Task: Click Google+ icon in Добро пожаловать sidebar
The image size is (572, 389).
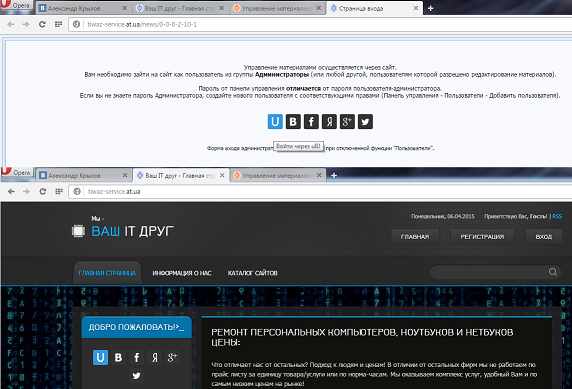Action: pyautogui.click(x=172, y=357)
